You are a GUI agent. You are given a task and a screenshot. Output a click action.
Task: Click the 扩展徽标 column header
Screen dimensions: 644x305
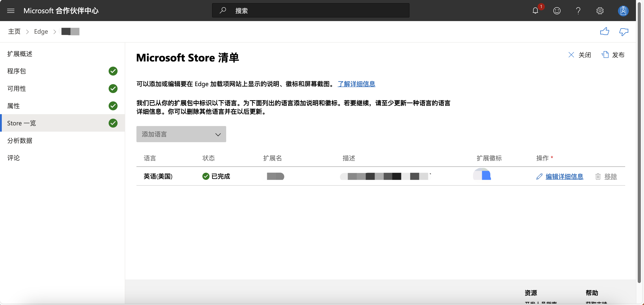(x=489, y=158)
